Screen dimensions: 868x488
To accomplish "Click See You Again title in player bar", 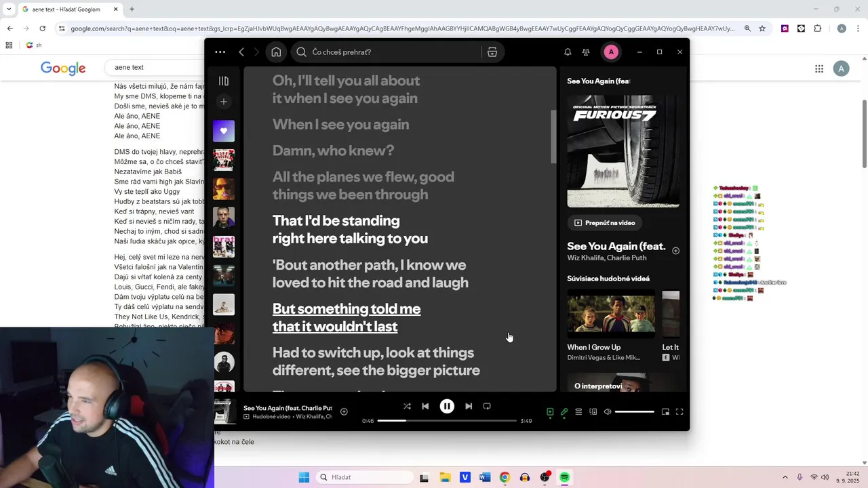I will pyautogui.click(x=288, y=408).
